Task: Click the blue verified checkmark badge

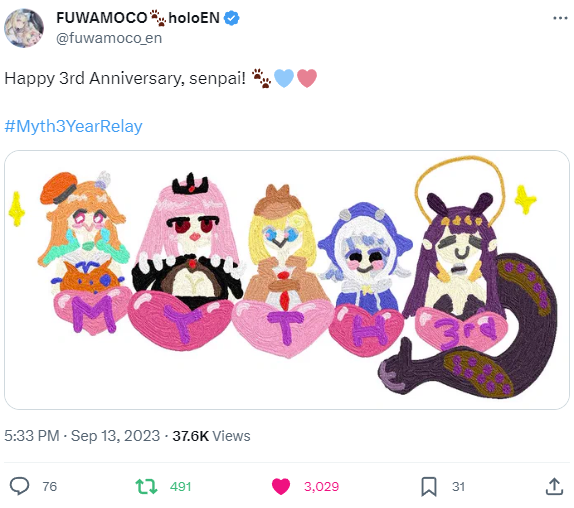Action: 231,18
